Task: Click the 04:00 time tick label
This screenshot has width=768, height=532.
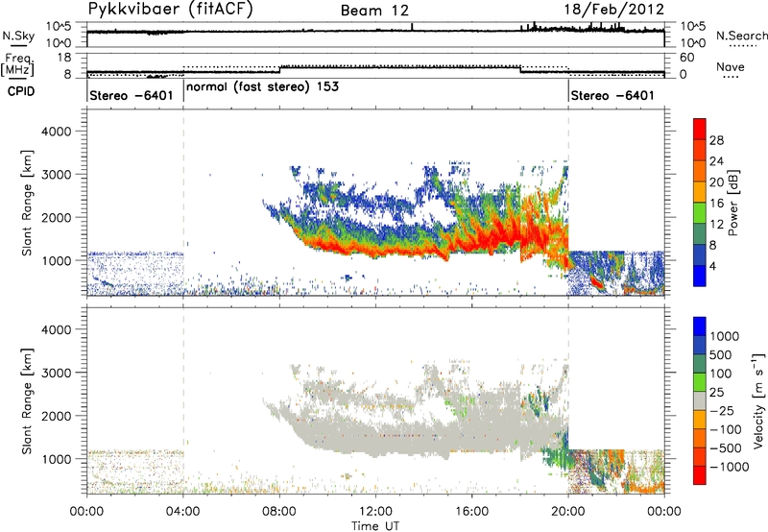Action: coord(183,512)
